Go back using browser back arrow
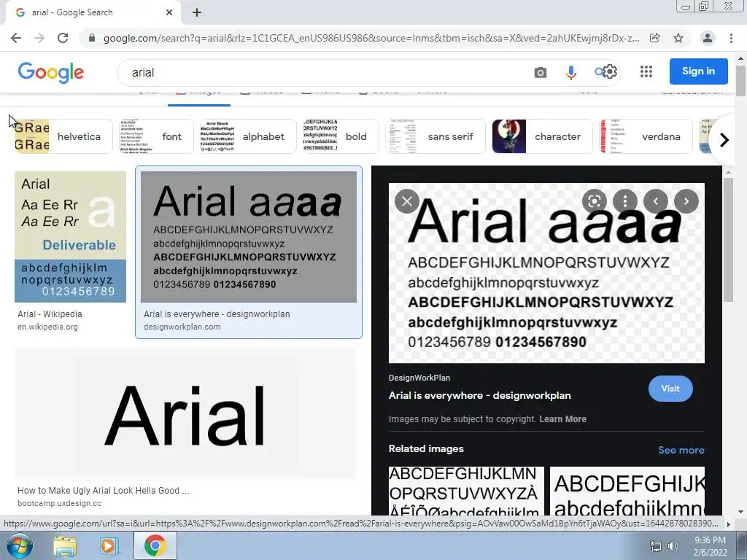Image resolution: width=747 pixels, height=560 pixels. [x=16, y=38]
